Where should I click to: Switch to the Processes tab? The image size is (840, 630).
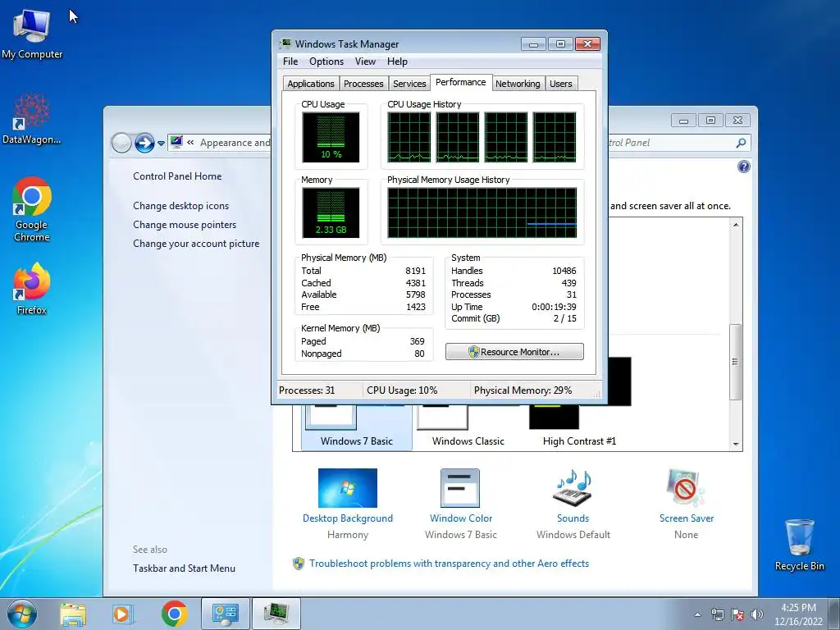363,84
